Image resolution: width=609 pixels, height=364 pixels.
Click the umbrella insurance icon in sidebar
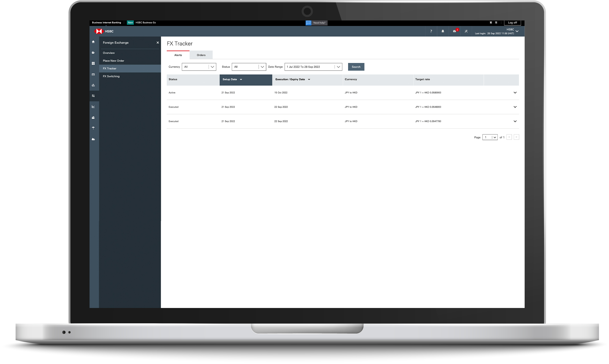pos(93,128)
